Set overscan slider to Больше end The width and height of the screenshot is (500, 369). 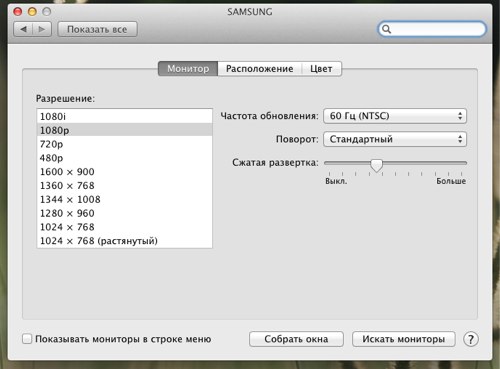click(x=462, y=163)
